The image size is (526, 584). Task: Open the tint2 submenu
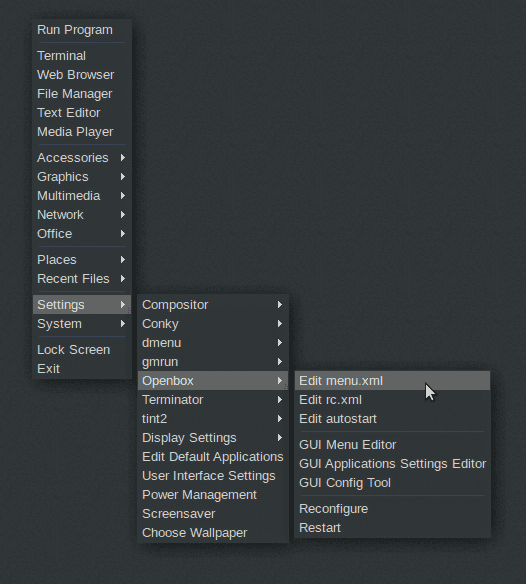213,419
